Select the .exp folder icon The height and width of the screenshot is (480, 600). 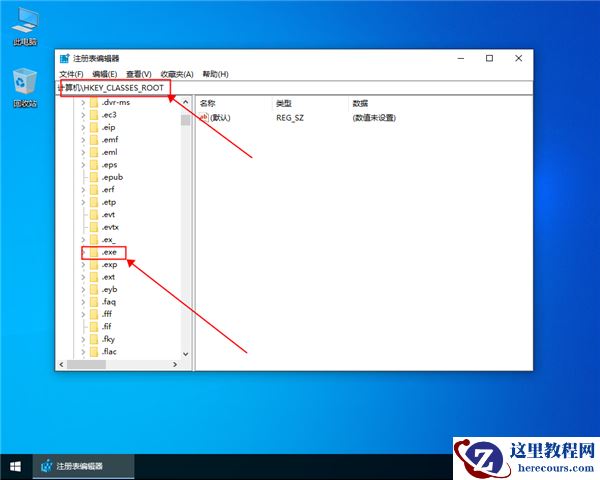click(94, 264)
